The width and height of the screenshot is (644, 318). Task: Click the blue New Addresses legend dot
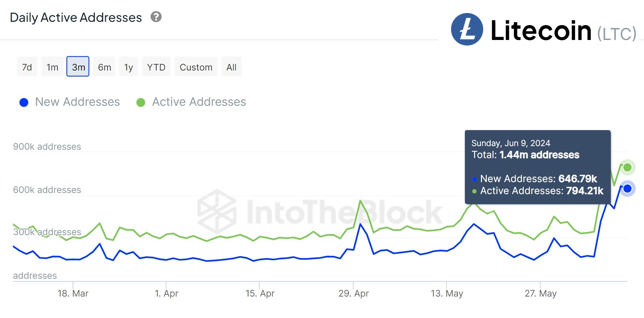click(x=24, y=102)
